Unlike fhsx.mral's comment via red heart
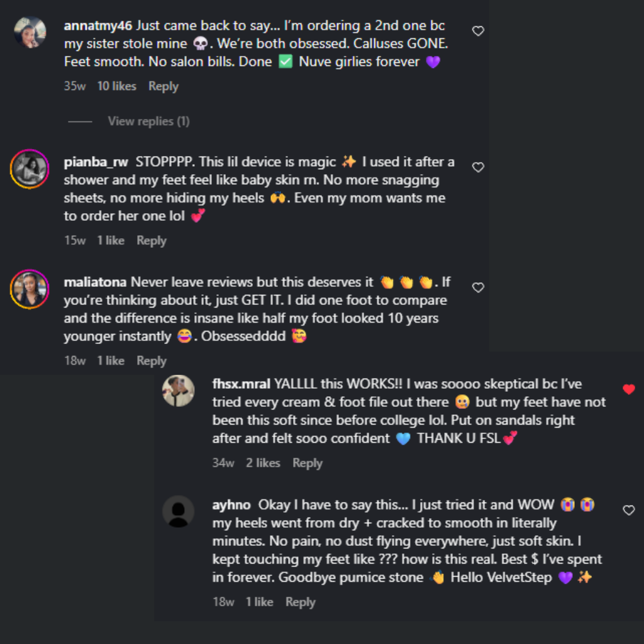The height and width of the screenshot is (644, 644). pos(628,389)
